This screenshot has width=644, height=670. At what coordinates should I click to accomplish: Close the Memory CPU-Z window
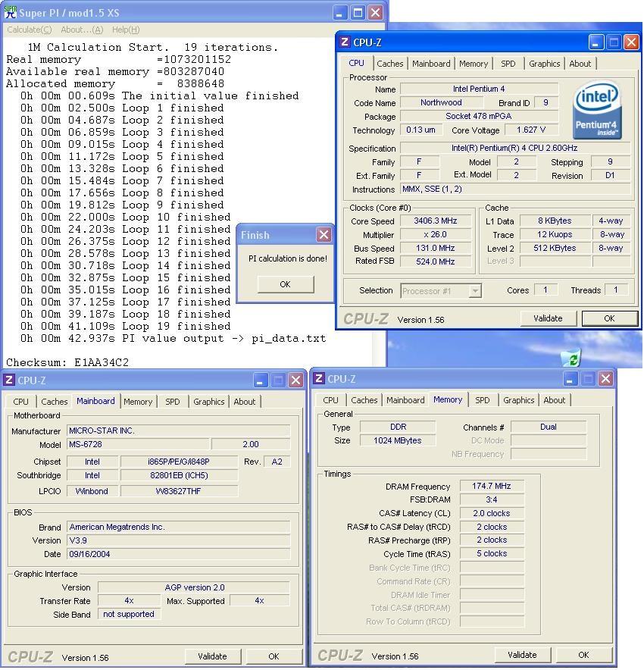pos(605,379)
